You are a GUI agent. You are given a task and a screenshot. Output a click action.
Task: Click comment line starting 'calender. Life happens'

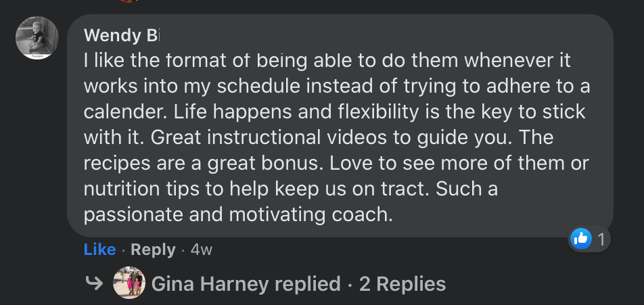pyautogui.click(x=334, y=112)
